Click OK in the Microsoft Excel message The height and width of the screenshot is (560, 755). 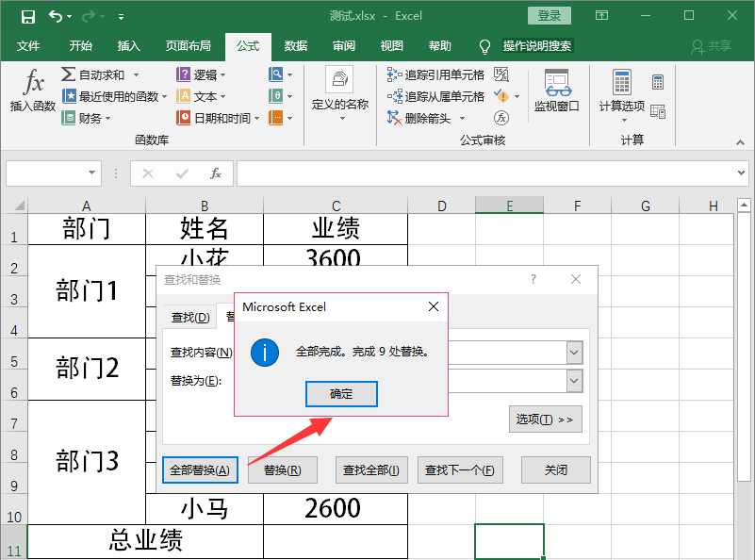pos(341,394)
